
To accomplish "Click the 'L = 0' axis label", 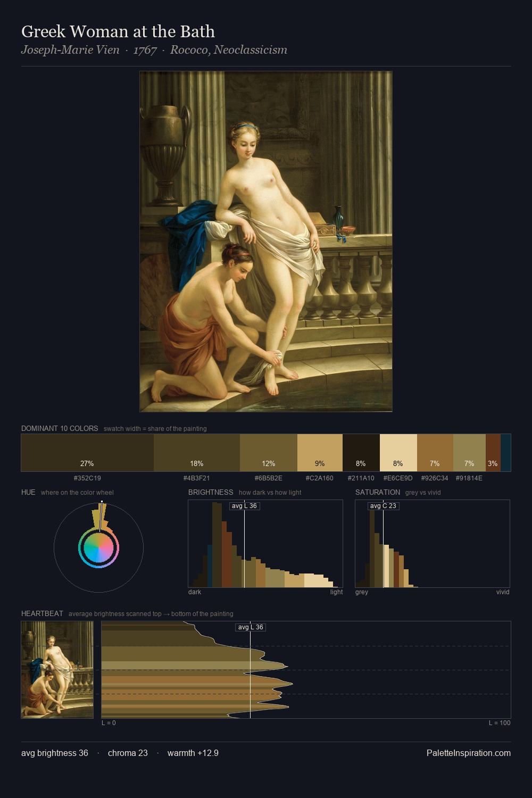I will click(109, 723).
